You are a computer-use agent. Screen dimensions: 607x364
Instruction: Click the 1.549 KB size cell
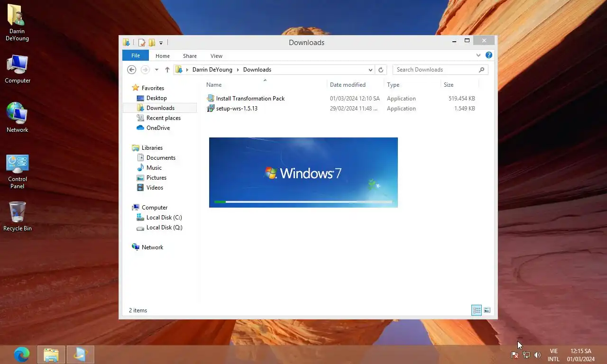click(465, 109)
